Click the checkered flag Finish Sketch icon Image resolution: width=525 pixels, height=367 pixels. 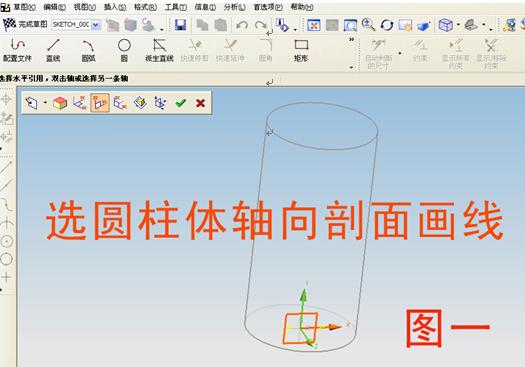9,24
